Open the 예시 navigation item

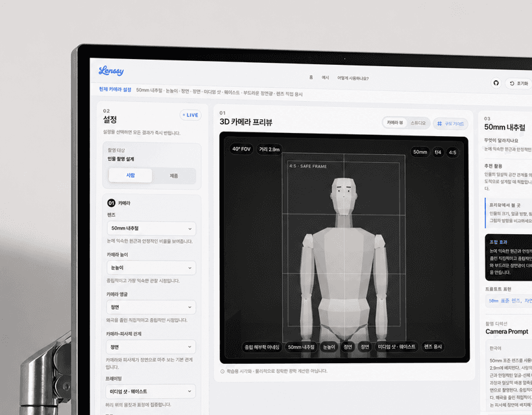pyautogui.click(x=326, y=78)
